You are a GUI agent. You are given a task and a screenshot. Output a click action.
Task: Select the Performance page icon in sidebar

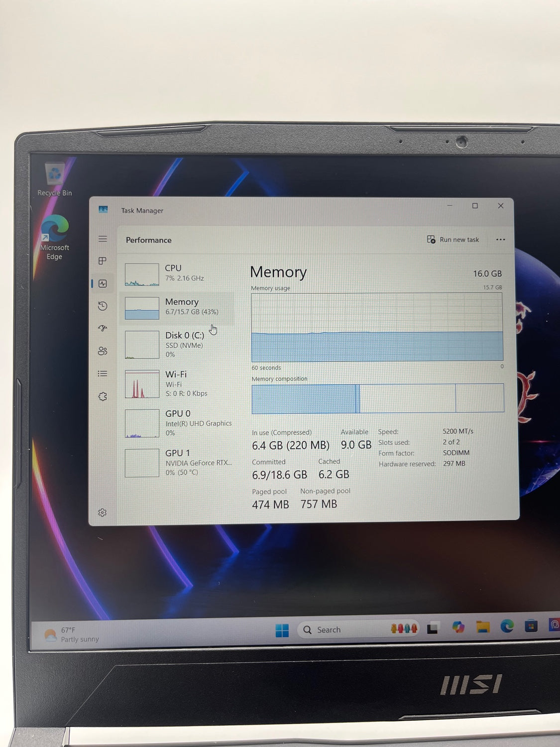(103, 284)
